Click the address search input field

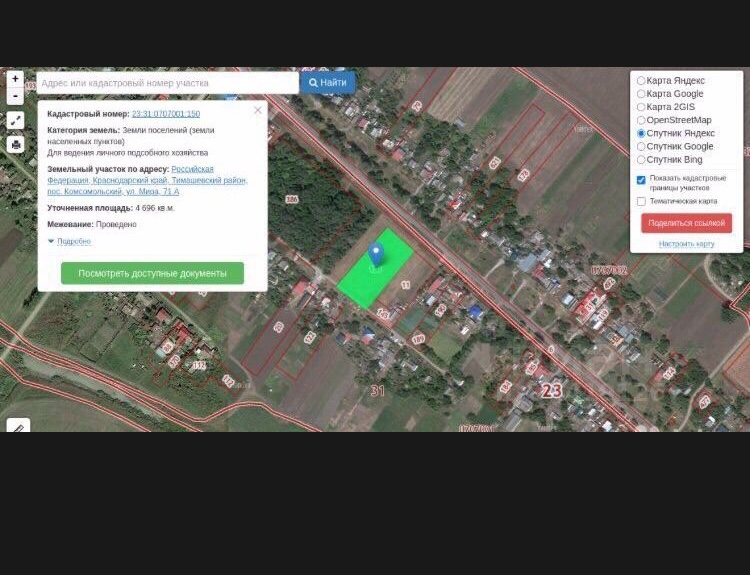[167, 83]
